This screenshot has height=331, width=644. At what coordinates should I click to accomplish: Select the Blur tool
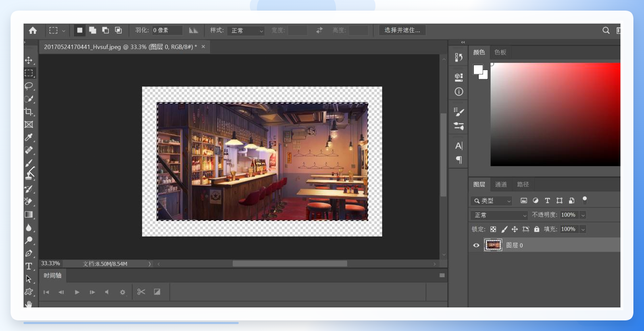(x=29, y=228)
